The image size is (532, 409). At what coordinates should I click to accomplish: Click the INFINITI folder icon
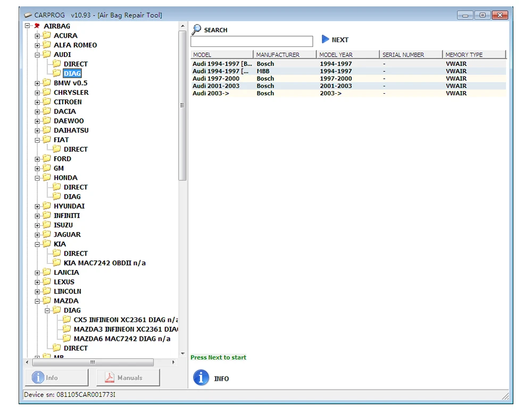(x=47, y=215)
